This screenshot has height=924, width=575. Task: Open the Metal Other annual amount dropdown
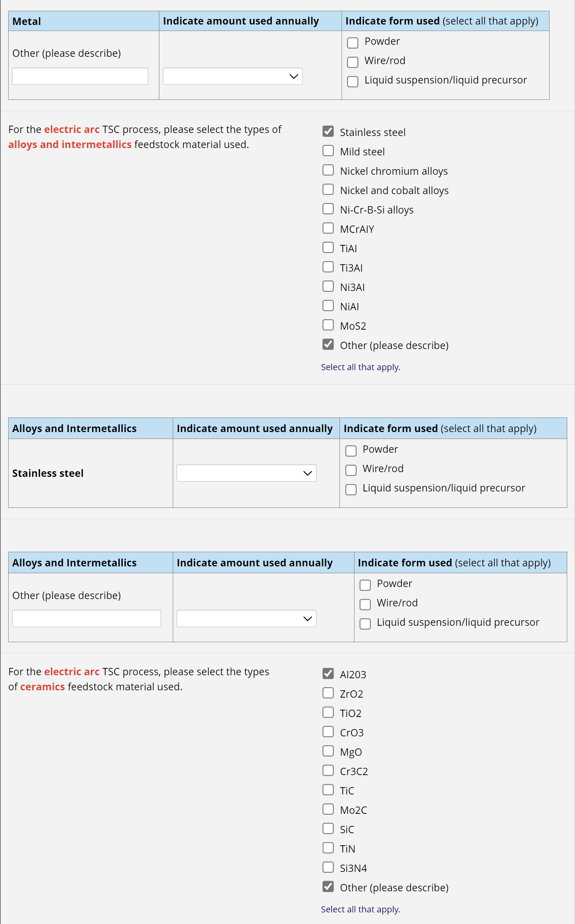[233, 77]
